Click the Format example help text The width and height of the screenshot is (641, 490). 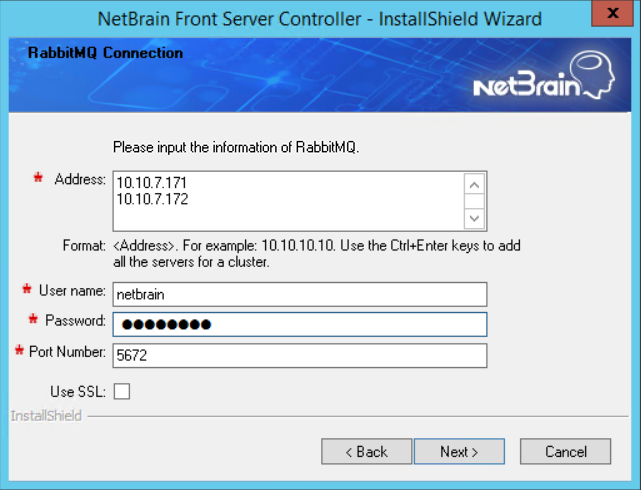tap(315, 253)
